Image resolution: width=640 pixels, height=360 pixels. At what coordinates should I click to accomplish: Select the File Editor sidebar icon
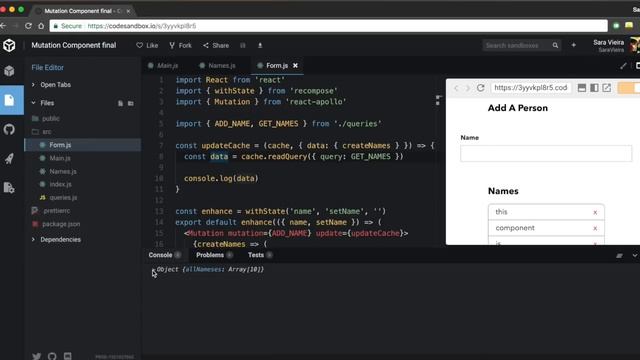[9, 100]
